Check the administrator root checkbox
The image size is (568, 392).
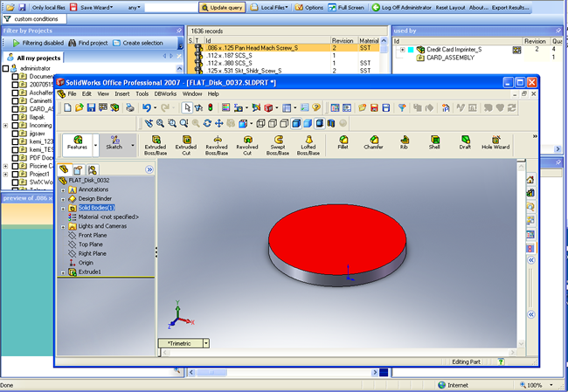[x=5, y=68]
